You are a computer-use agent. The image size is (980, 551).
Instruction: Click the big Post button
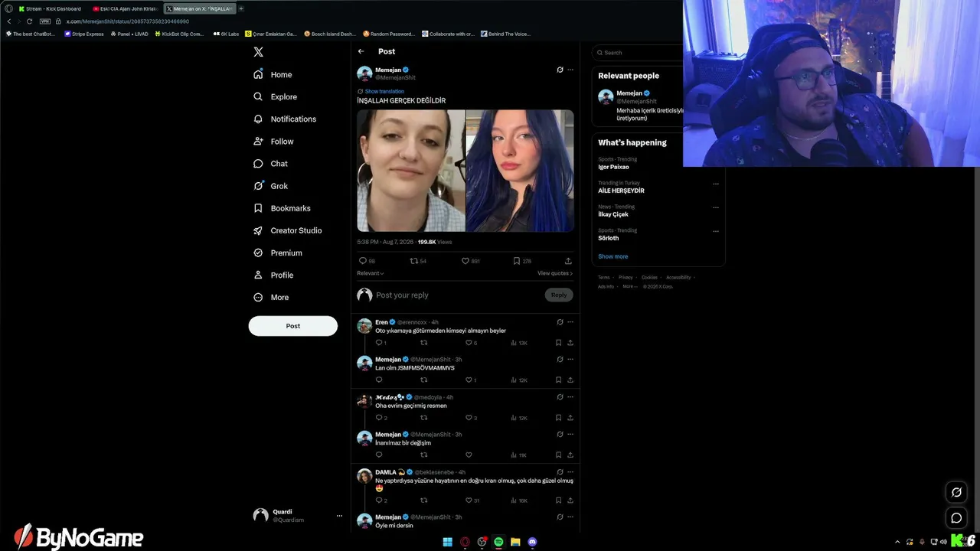click(x=293, y=326)
